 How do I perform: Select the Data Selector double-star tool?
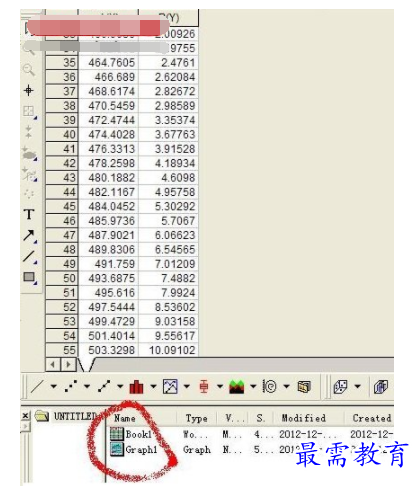click(x=29, y=132)
